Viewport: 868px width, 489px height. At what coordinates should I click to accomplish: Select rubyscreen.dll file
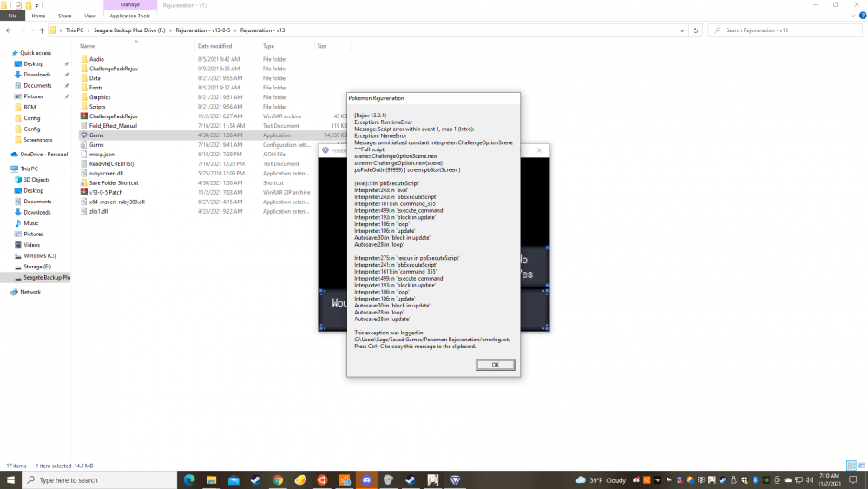(106, 174)
